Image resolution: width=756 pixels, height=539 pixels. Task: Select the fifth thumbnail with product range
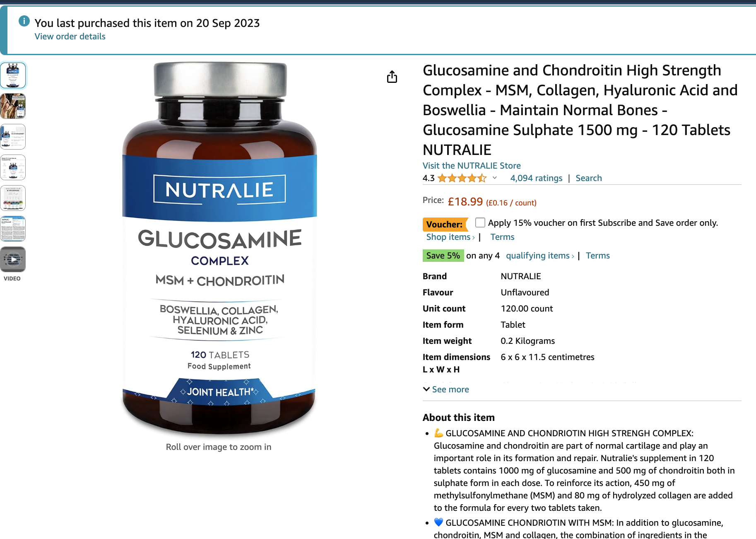13,198
